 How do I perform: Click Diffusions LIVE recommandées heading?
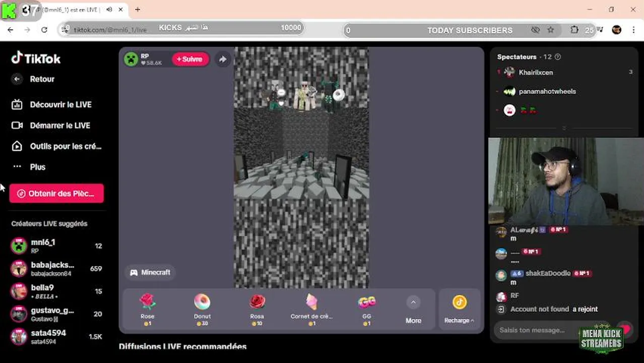(182, 347)
